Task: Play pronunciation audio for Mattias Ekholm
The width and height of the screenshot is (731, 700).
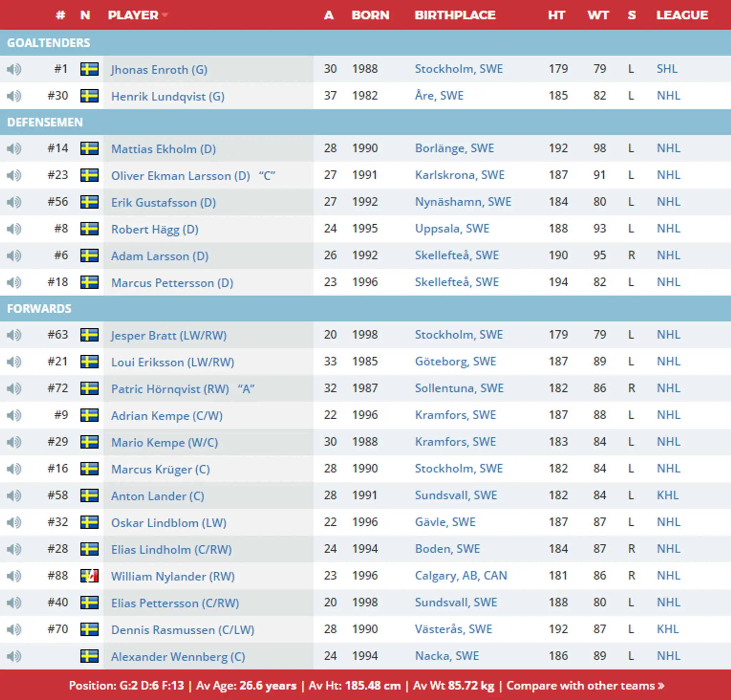Action: pyautogui.click(x=14, y=149)
